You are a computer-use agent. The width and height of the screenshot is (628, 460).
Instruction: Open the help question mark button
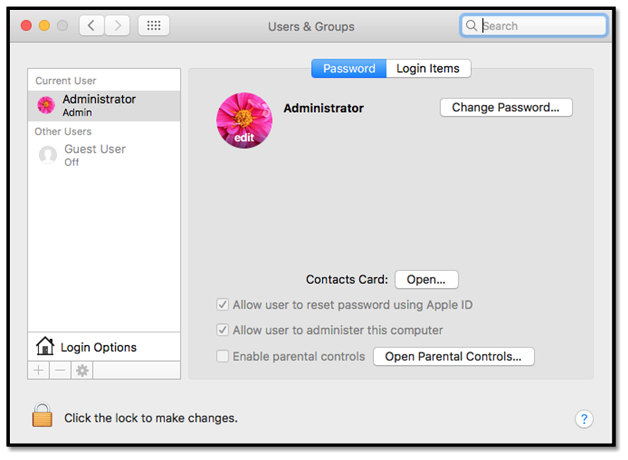[585, 419]
